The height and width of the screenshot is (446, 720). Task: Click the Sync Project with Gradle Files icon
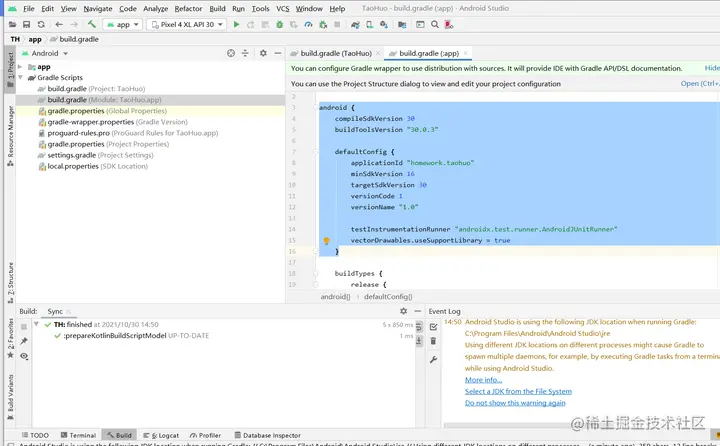tap(355, 24)
